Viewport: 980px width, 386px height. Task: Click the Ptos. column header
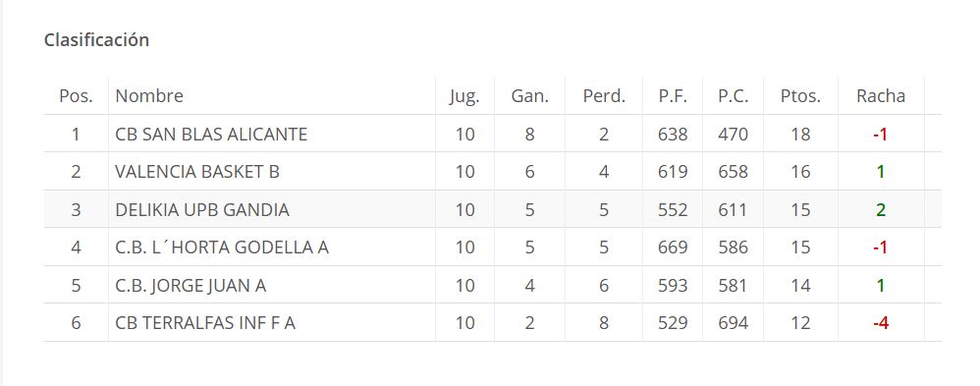(x=800, y=95)
